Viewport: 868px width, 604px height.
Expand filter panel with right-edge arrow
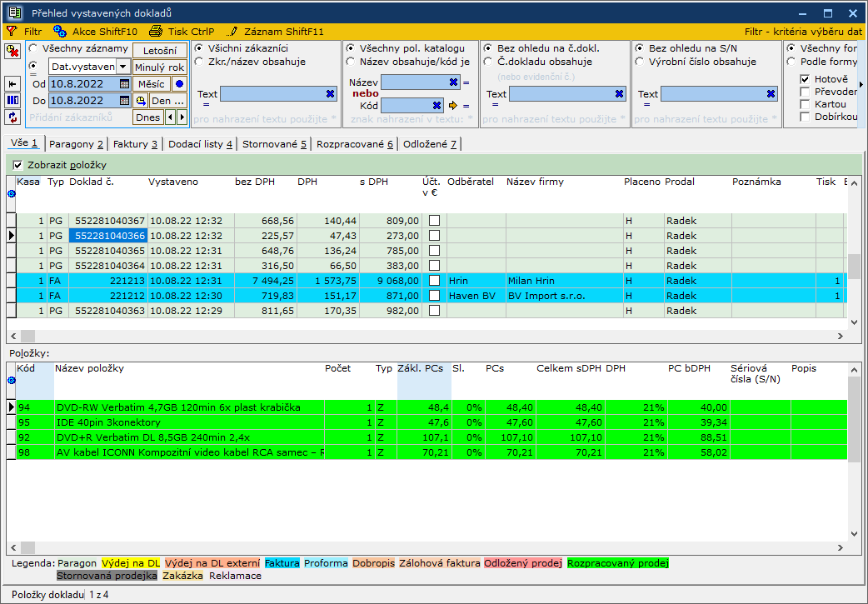861,84
